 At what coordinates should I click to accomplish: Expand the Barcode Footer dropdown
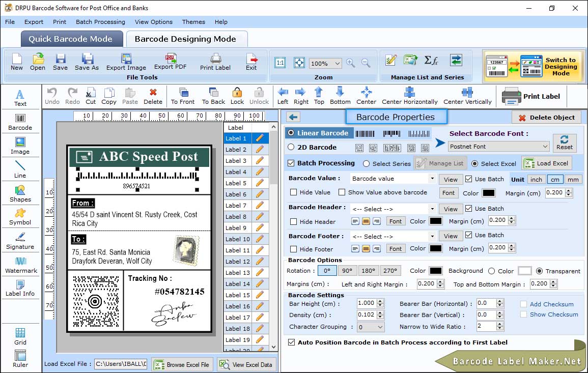(432, 236)
